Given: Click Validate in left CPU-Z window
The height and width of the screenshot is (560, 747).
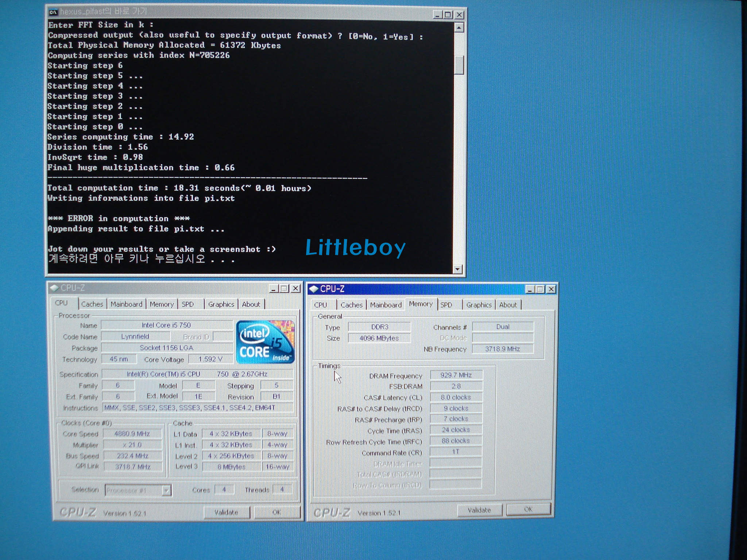Looking at the screenshot, I should pos(227,512).
